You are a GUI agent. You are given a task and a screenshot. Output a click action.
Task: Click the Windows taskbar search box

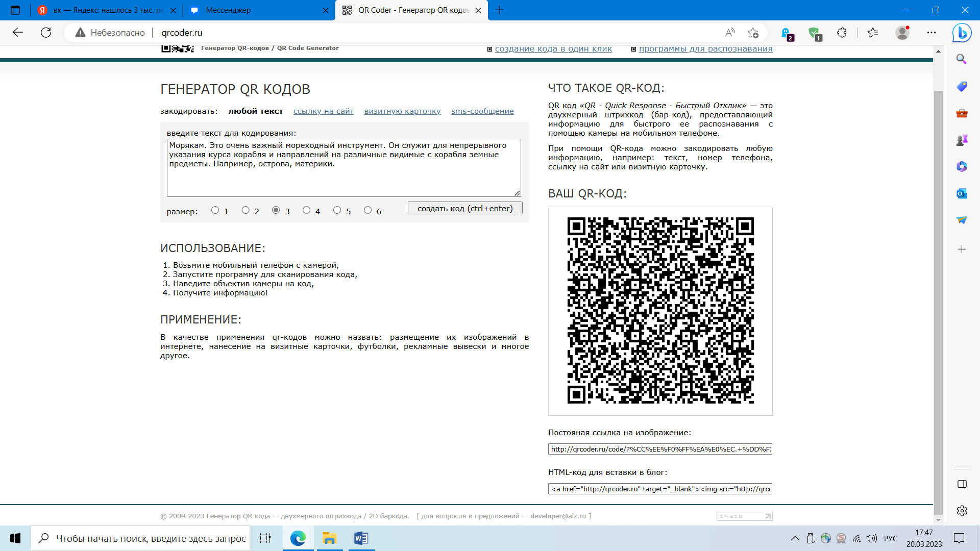140,538
